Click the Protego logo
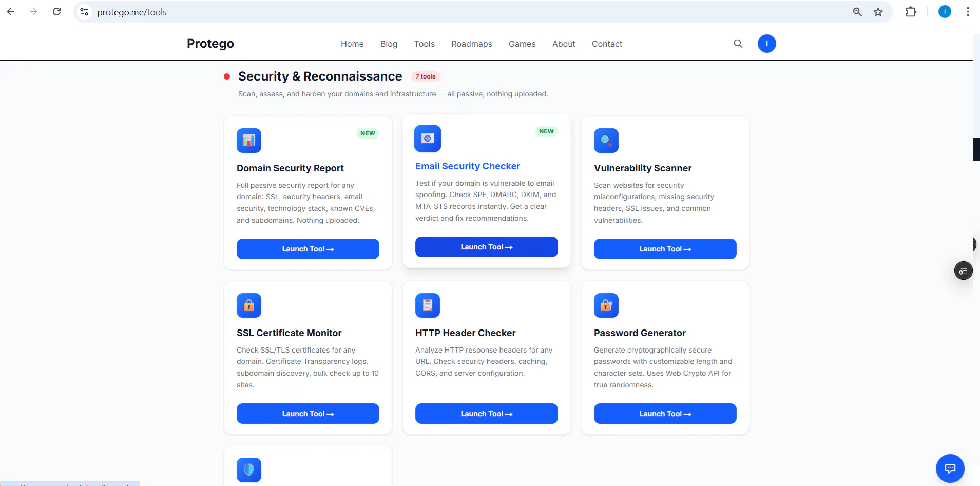Screen dimensions: 980x486 click(x=210, y=44)
